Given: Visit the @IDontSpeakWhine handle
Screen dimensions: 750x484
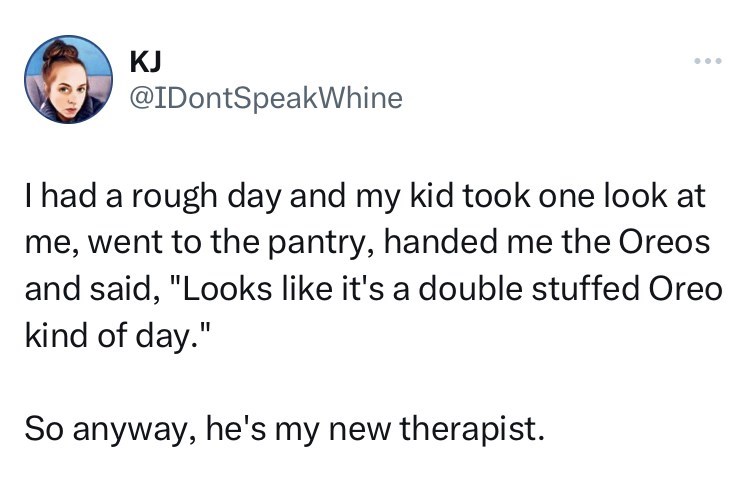Looking at the screenshot, I should pos(265,98).
